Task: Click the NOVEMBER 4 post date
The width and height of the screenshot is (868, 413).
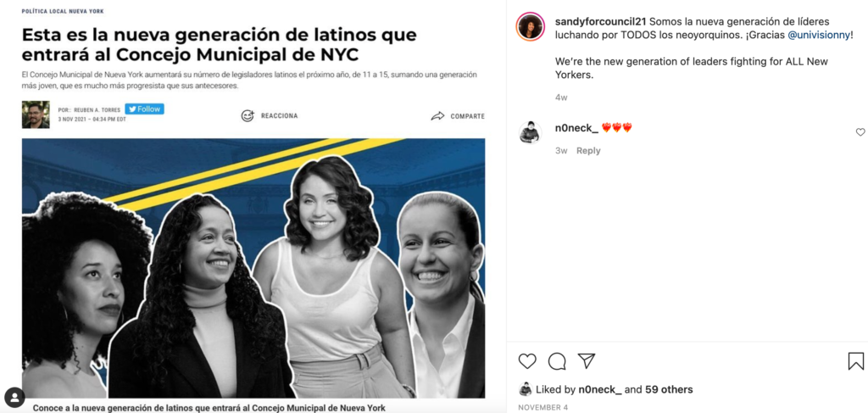Action: tap(542, 407)
